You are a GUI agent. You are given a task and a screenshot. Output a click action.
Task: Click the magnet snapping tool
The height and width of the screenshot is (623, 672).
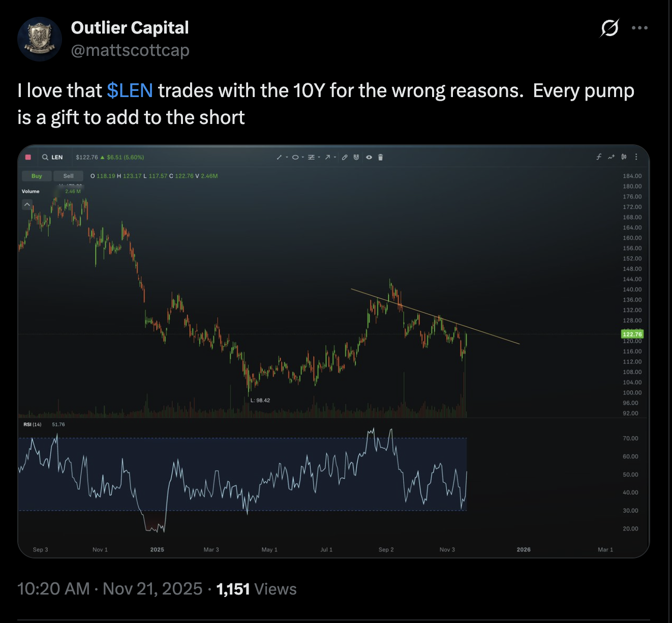pos(356,158)
